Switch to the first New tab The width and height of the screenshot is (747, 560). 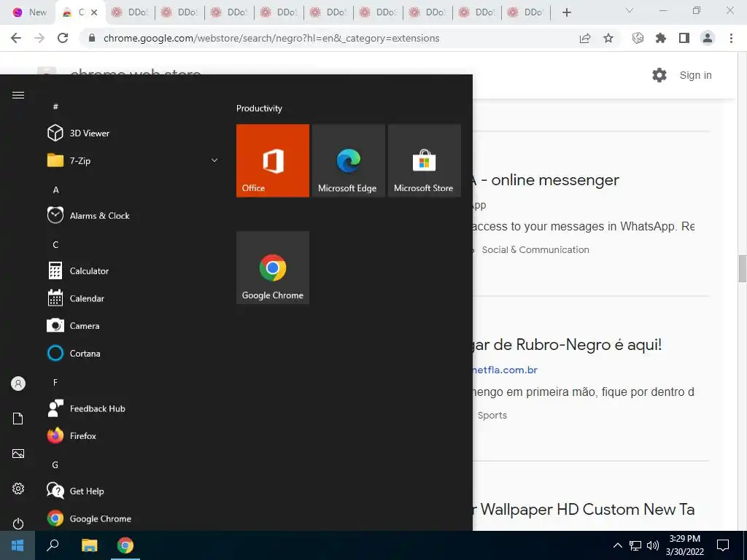[29, 12]
